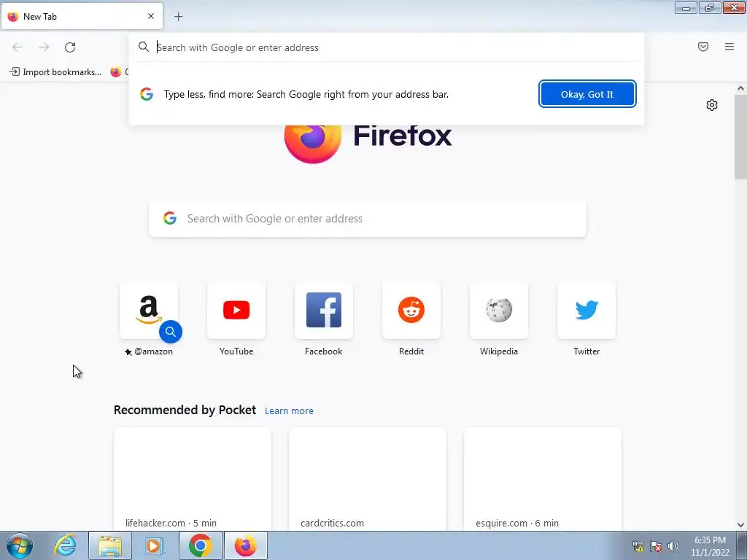This screenshot has height=560, width=747.
Task: Click the volume speaker tray icon
Action: pos(673,546)
